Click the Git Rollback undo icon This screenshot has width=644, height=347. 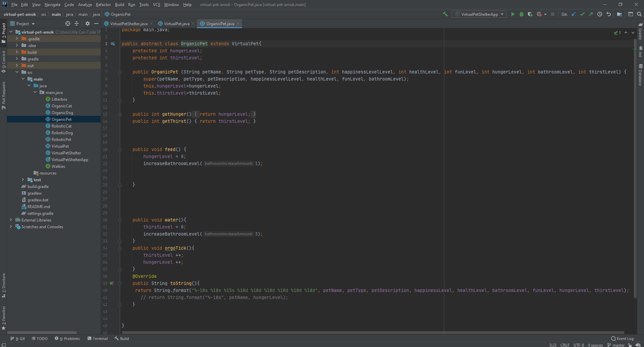pyautogui.click(x=608, y=14)
